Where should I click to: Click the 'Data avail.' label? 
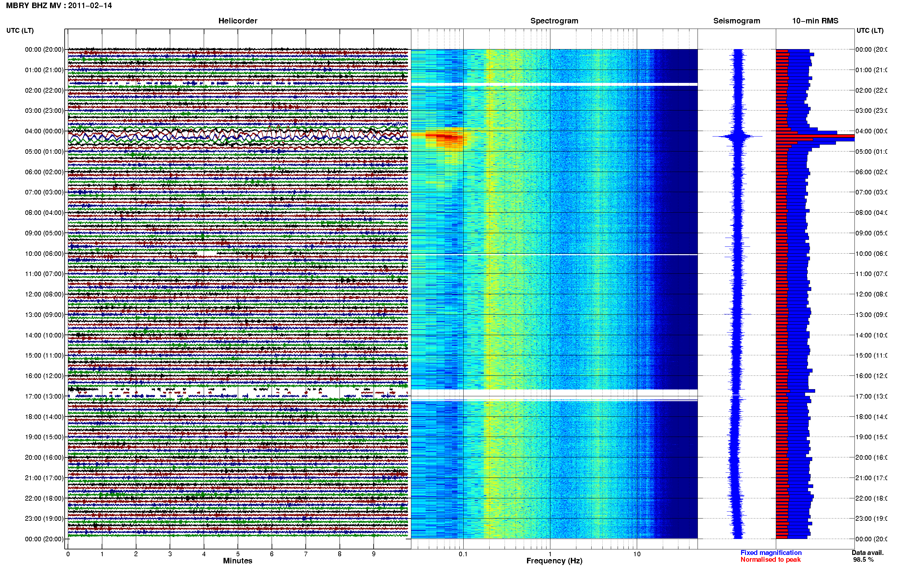[x=867, y=553]
